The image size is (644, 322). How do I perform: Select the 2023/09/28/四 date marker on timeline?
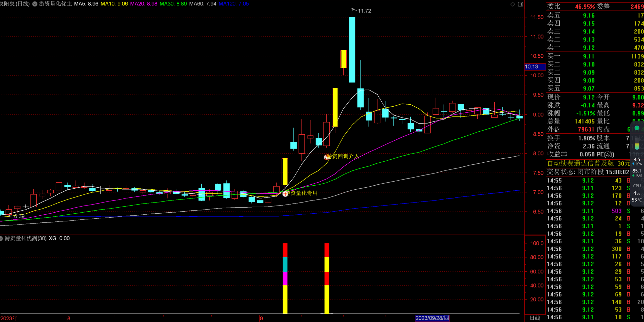click(432, 318)
